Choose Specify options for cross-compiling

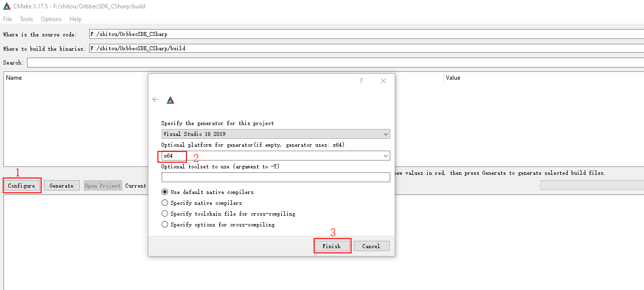click(x=218, y=225)
